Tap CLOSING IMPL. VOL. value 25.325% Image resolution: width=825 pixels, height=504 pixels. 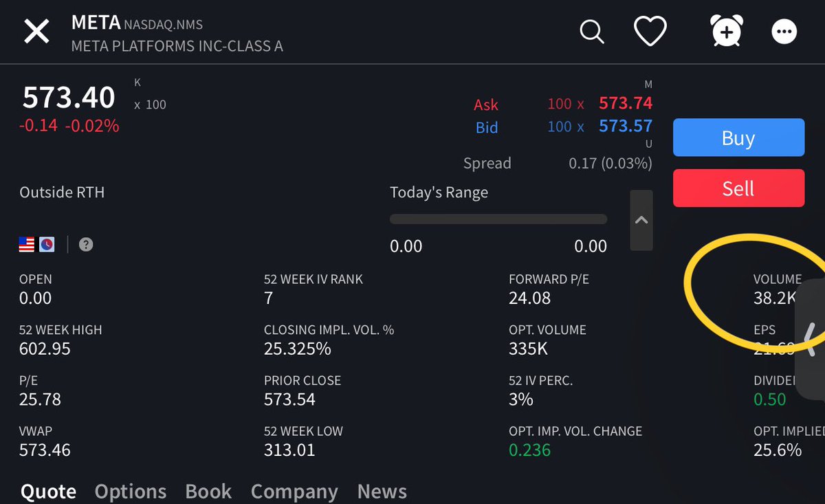coord(298,349)
